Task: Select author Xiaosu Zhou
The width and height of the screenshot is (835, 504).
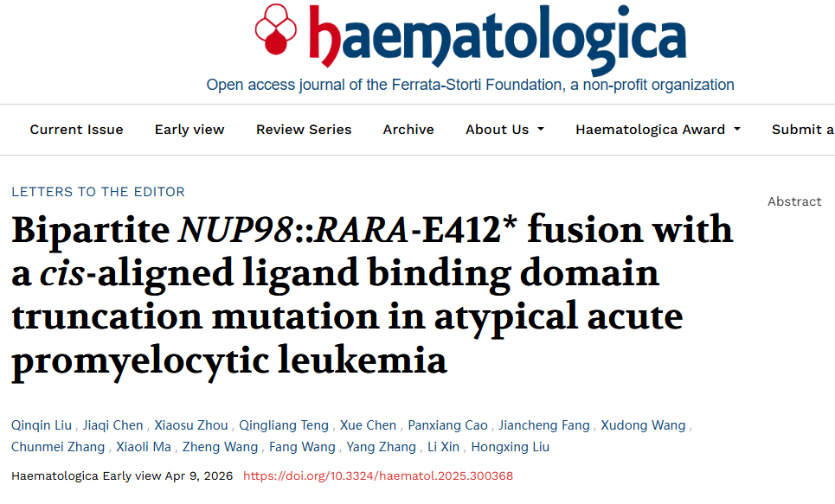Action: pyautogui.click(x=191, y=425)
